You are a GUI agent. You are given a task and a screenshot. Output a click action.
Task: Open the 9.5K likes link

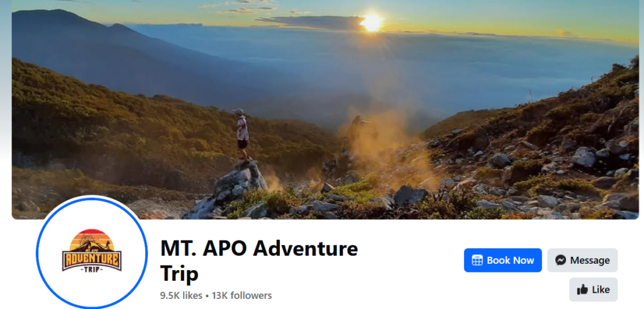pos(181,295)
